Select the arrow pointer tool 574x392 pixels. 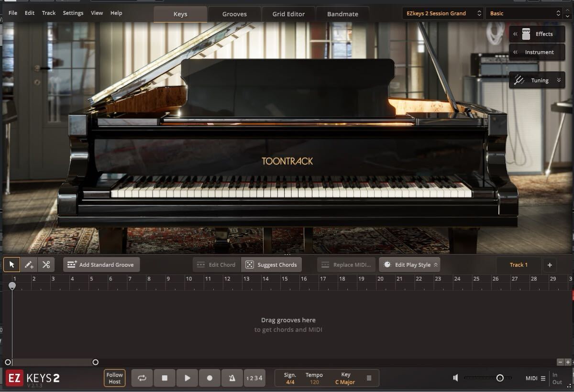pyautogui.click(x=12, y=265)
